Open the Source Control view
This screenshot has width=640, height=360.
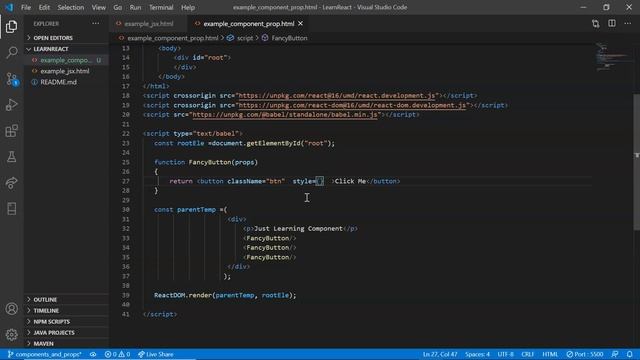coord(11,79)
